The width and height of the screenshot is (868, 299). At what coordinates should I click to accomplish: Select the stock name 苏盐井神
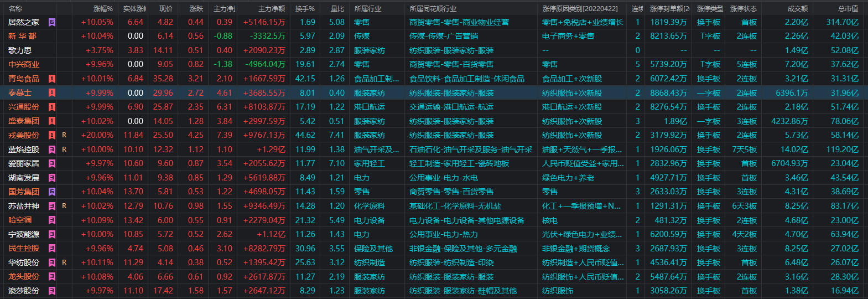point(24,206)
